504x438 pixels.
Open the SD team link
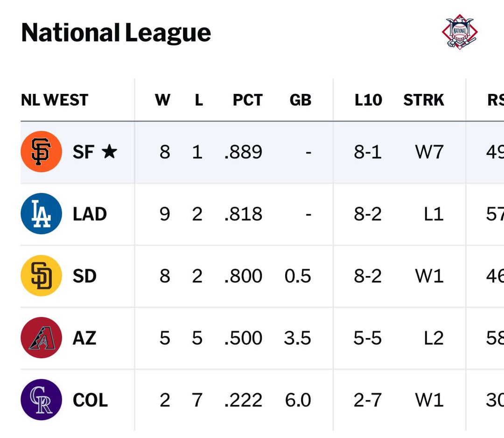84,276
